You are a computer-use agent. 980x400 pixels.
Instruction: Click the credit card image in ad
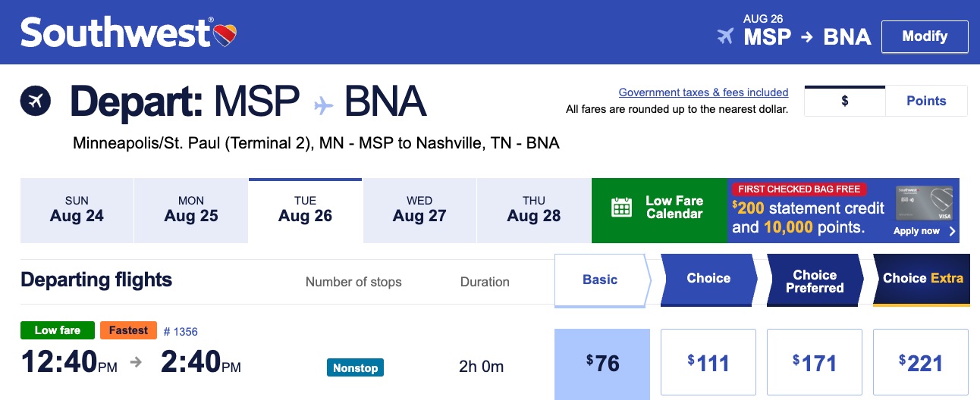[x=925, y=203]
